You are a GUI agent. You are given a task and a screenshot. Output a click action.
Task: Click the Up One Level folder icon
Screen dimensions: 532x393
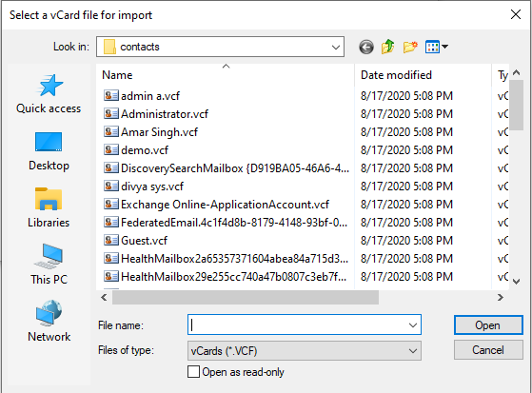pyautogui.click(x=387, y=47)
